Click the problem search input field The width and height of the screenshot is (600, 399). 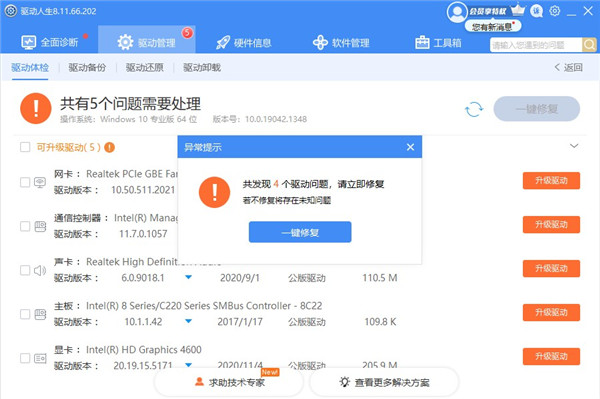coord(536,45)
